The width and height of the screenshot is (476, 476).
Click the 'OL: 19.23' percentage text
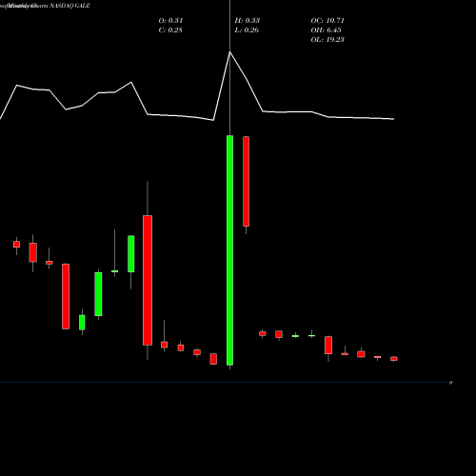(327, 39)
